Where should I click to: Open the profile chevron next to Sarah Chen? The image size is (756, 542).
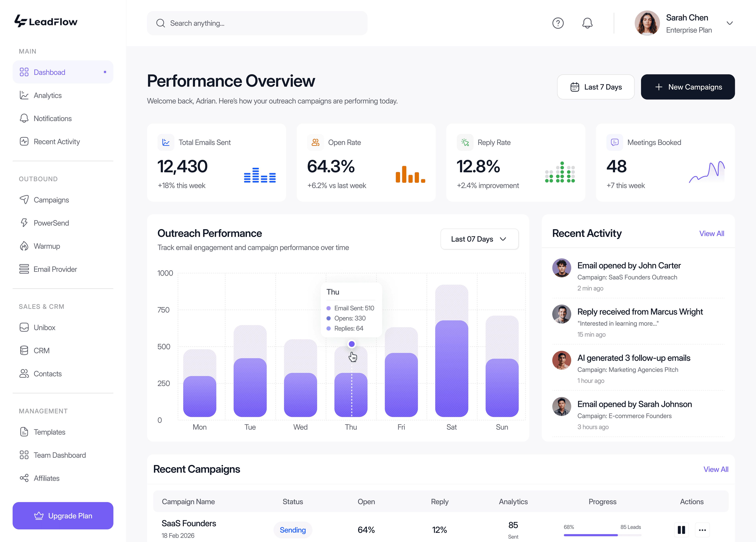[x=730, y=23]
